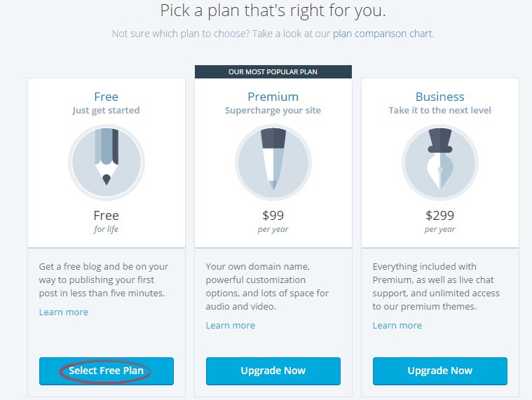Open the plan comparison chart link
This screenshot has width=532, height=400.
[383, 34]
